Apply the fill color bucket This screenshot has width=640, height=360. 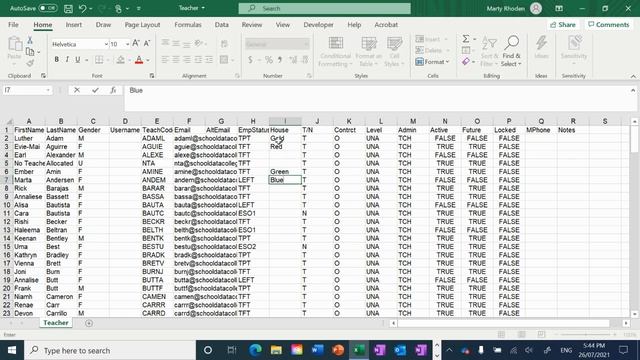[x=120, y=60]
